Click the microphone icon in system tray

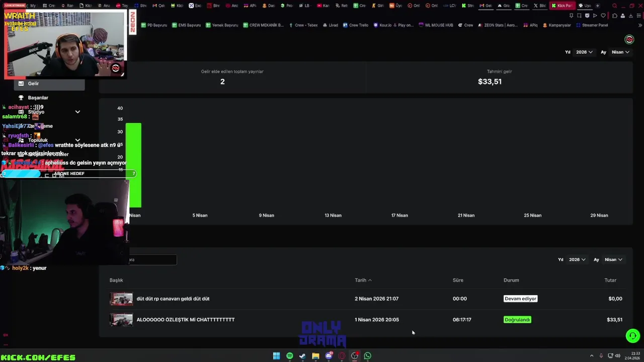[x=601, y=356]
